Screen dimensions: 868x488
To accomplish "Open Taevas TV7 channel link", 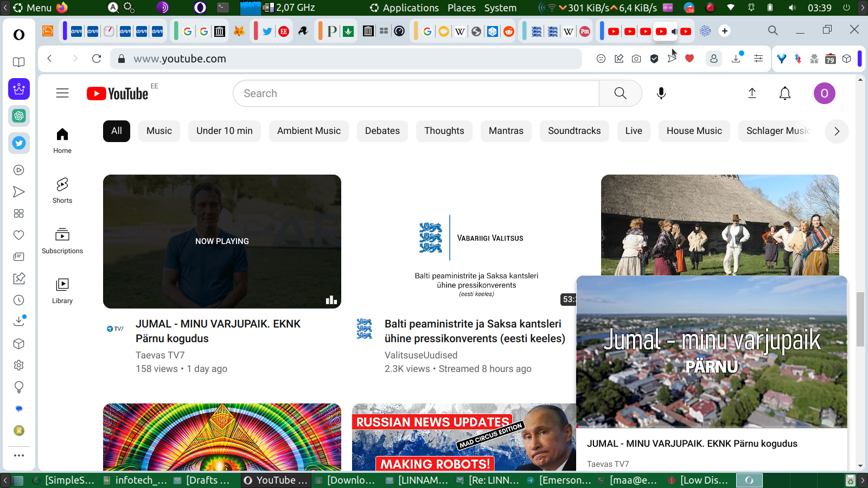I will point(160,355).
